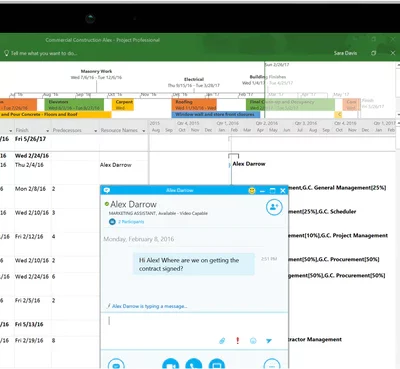Click the participants icon next to 2 Participants
Image resolution: width=400 pixels, height=369 pixels.
(112, 222)
